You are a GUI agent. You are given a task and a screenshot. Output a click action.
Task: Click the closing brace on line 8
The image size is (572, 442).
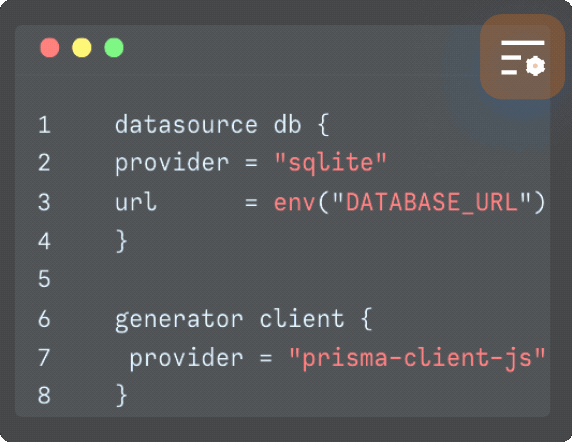pyautogui.click(x=121, y=395)
